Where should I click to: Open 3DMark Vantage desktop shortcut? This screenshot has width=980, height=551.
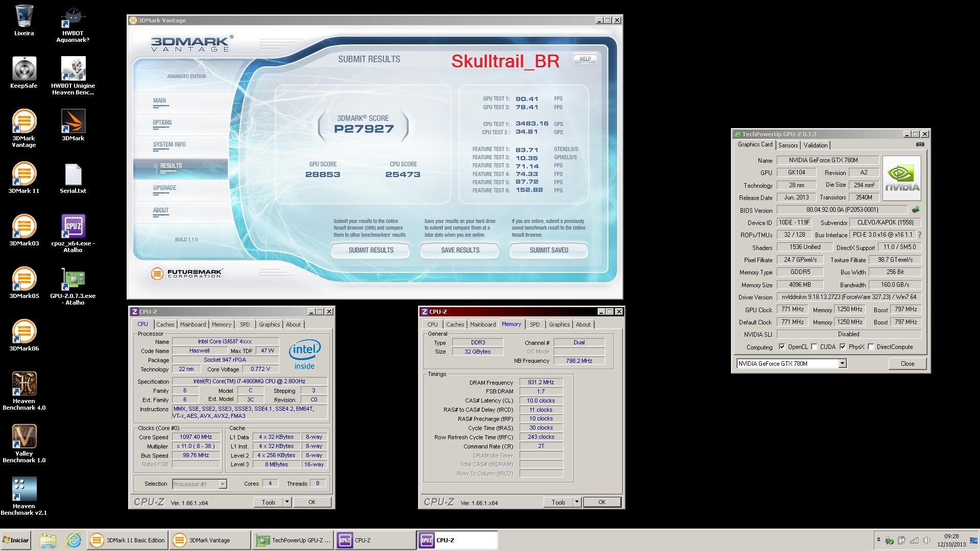(x=24, y=129)
